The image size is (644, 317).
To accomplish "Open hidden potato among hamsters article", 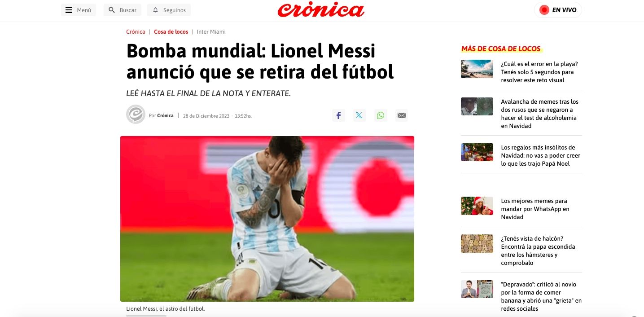I will (538, 251).
